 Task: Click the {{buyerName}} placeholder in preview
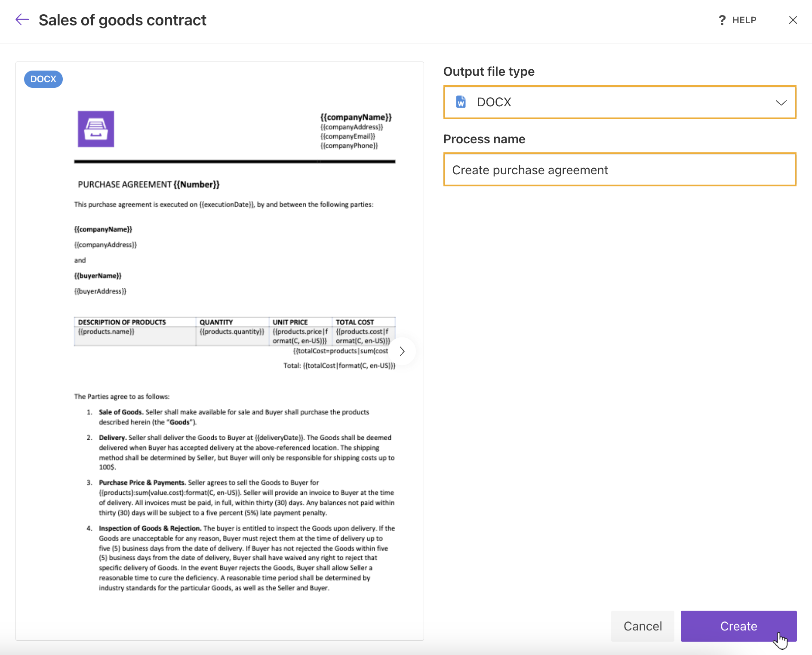tap(98, 276)
